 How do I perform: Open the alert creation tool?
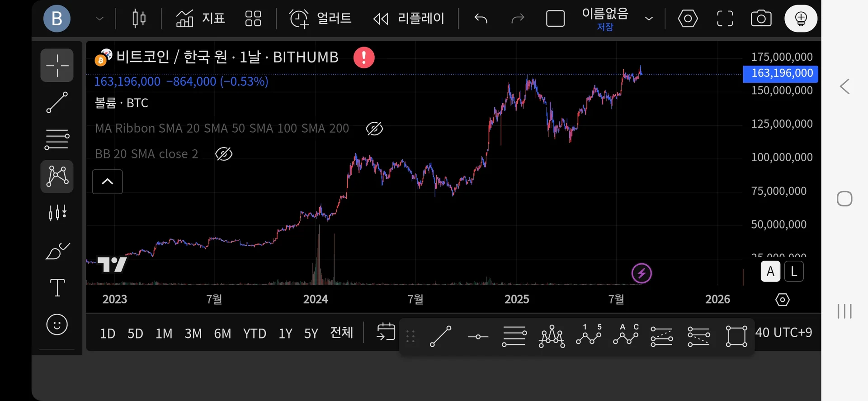click(x=320, y=19)
